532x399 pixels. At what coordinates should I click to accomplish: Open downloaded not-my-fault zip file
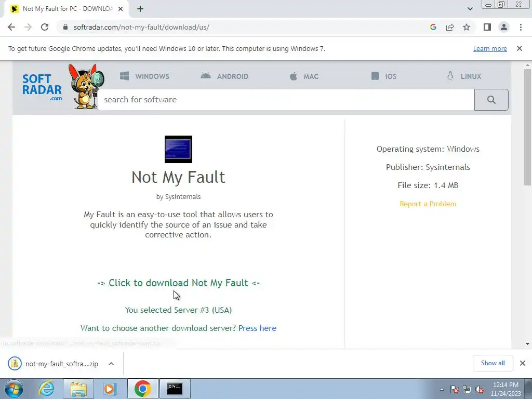[54, 364]
